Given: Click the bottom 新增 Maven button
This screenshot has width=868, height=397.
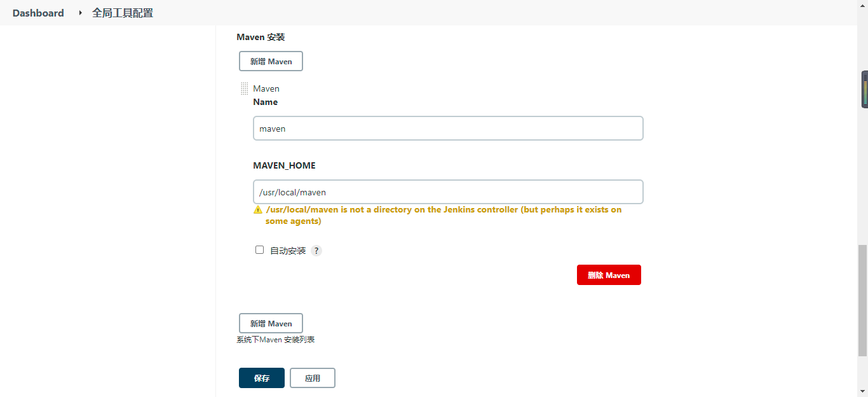Looking at the screenshot, I should (271, 323).
